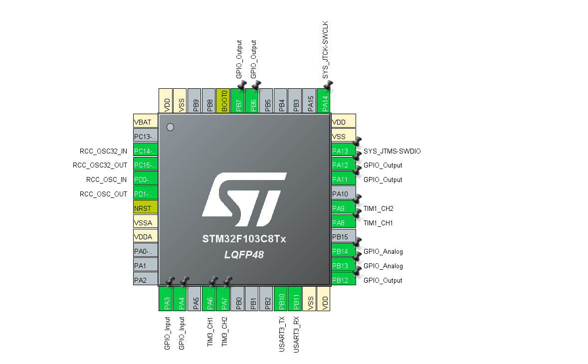Click the PA15 pin box

tap(310, 100)
